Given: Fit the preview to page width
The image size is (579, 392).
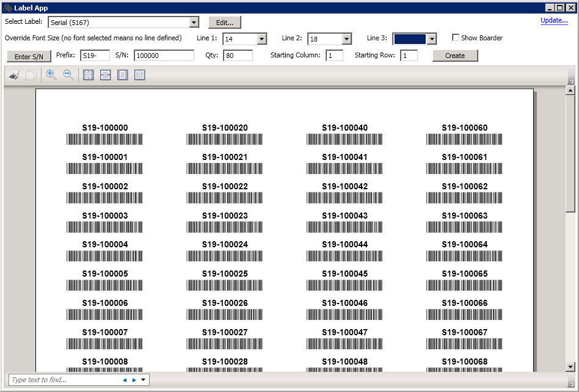Looking at the screenshot, I should point(105,75).
